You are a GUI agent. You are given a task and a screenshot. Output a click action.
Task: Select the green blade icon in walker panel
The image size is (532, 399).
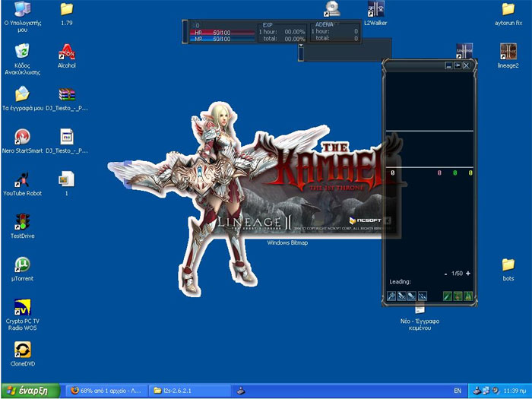[x=448, y=296]
